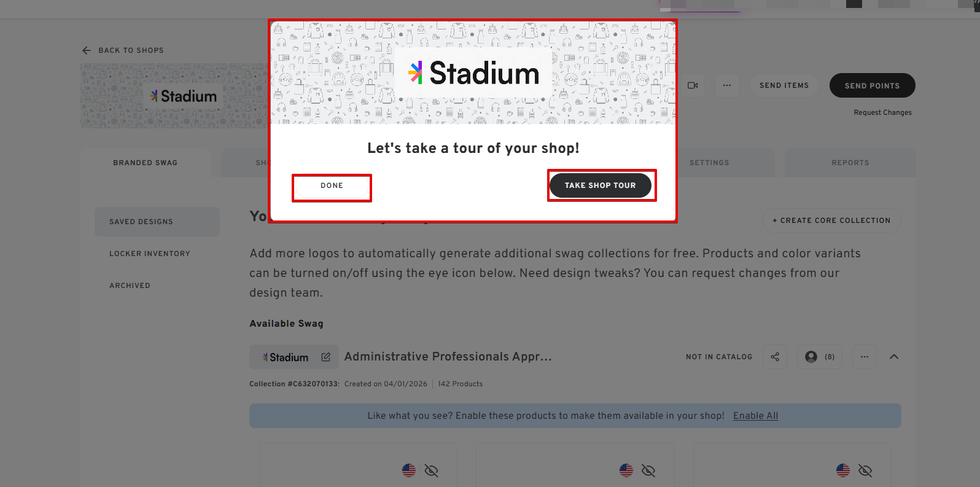Click the Enable All link

coord(755,416)
